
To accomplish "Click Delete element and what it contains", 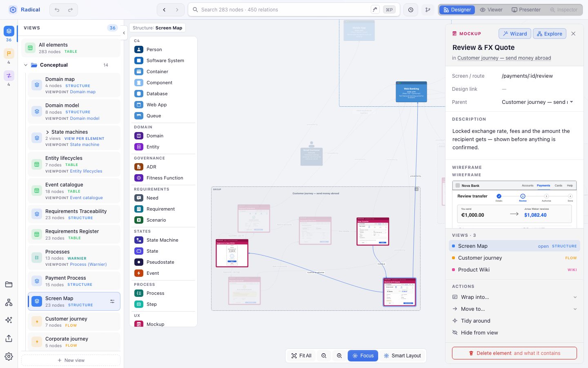I will pos(514,353).
